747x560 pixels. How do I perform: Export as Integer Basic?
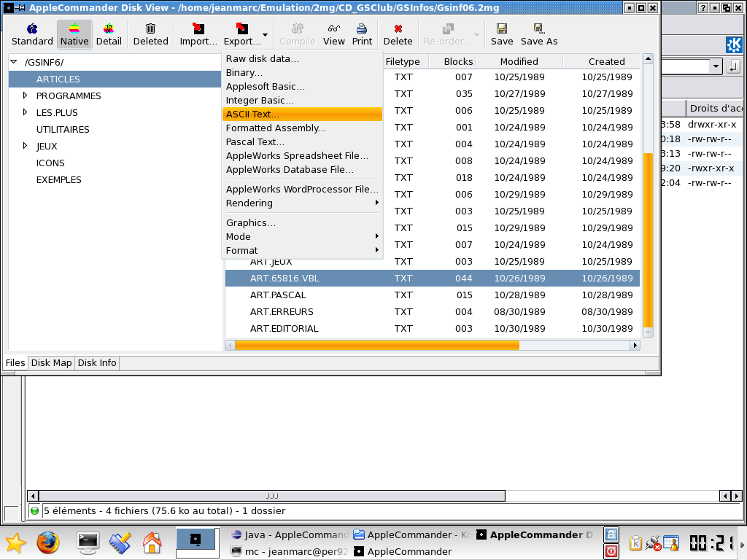tap(302, 100)
